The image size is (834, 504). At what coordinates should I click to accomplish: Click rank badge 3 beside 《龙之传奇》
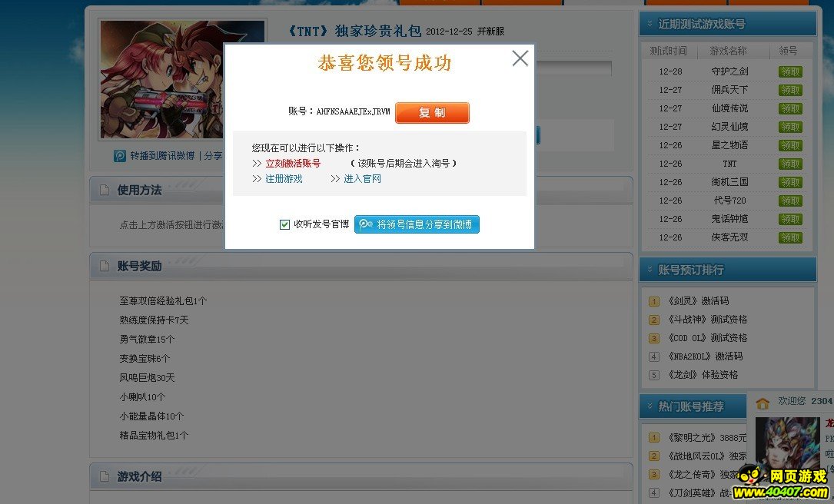coord(654,475)
